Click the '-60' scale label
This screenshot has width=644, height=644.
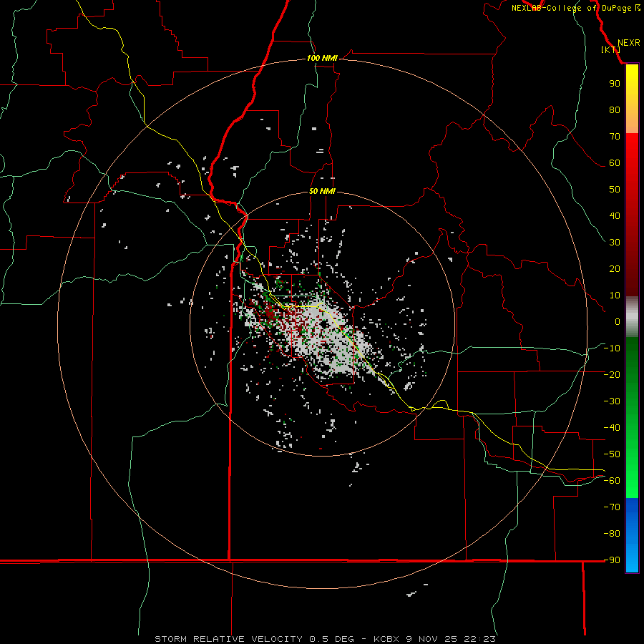click(x=612, y=481)
